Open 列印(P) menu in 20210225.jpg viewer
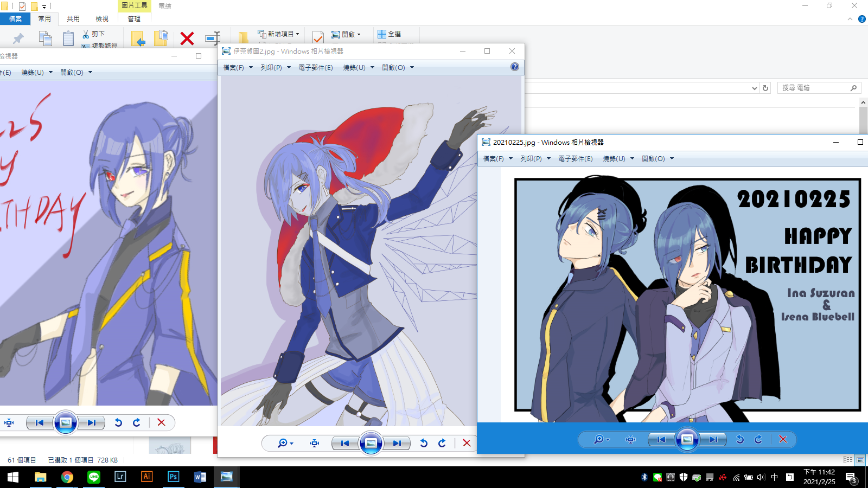Screen dimensions: 868x488 (535, 159)
